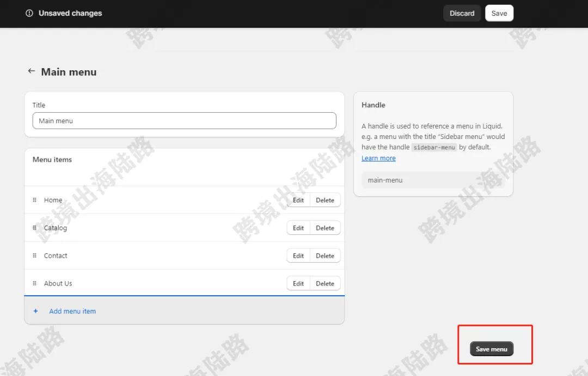588x376 pixels.
Task: Discard the unsaved changes
Action: pyautogui.click(x=462, y=13)
